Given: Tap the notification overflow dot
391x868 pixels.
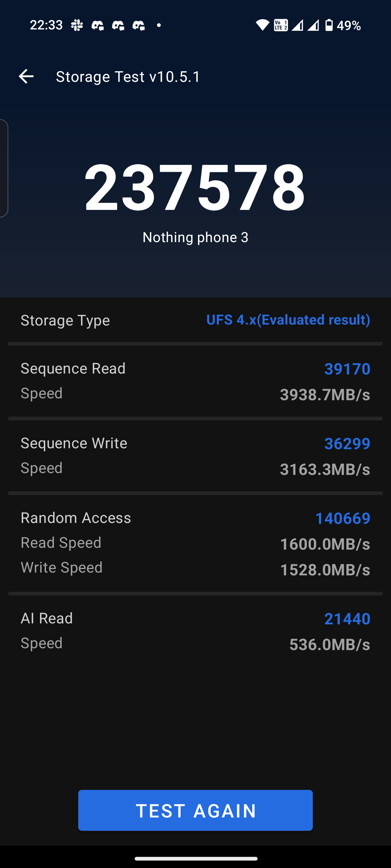Looking at the screenshot, I should (x=159, y=25).
